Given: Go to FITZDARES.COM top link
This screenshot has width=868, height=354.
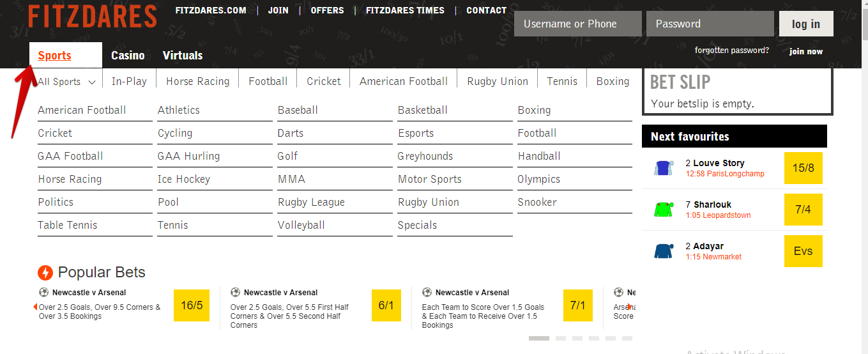Looking at the screenshot, I should click(211, 10).
